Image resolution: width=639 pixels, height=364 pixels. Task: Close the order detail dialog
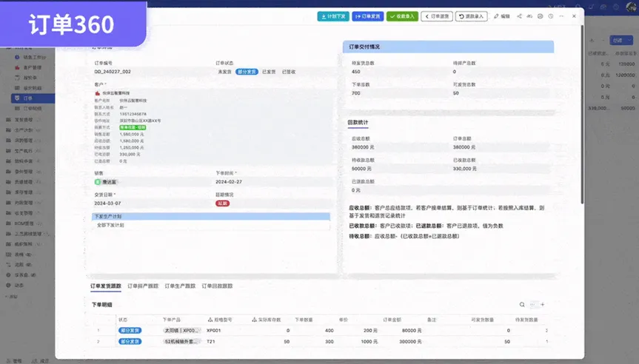(x=572, y=16)
